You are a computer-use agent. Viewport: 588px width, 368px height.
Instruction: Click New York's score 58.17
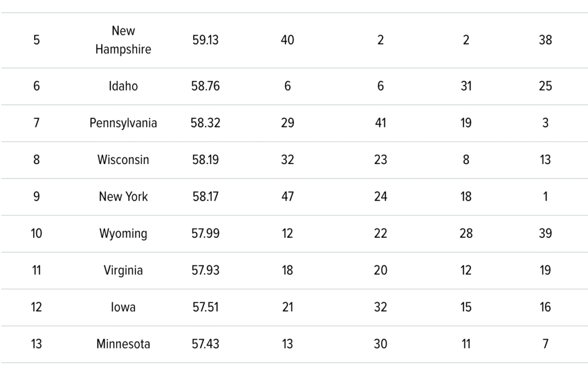205,196
